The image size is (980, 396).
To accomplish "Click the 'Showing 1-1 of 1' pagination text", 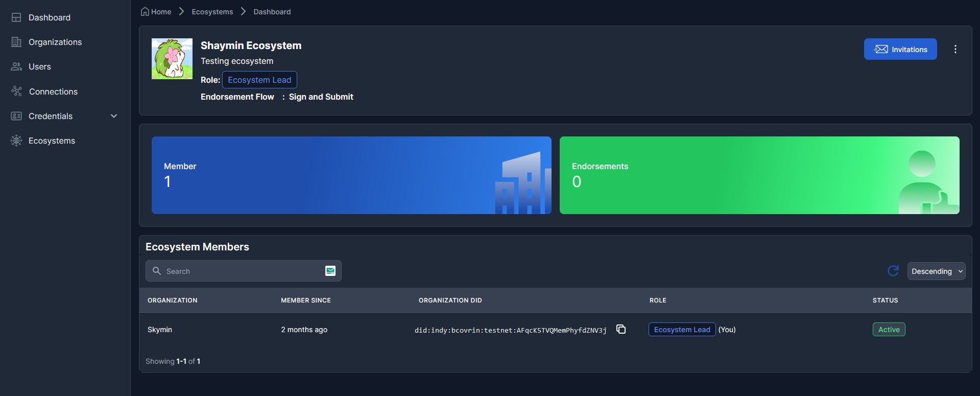I will coord(173,361).
